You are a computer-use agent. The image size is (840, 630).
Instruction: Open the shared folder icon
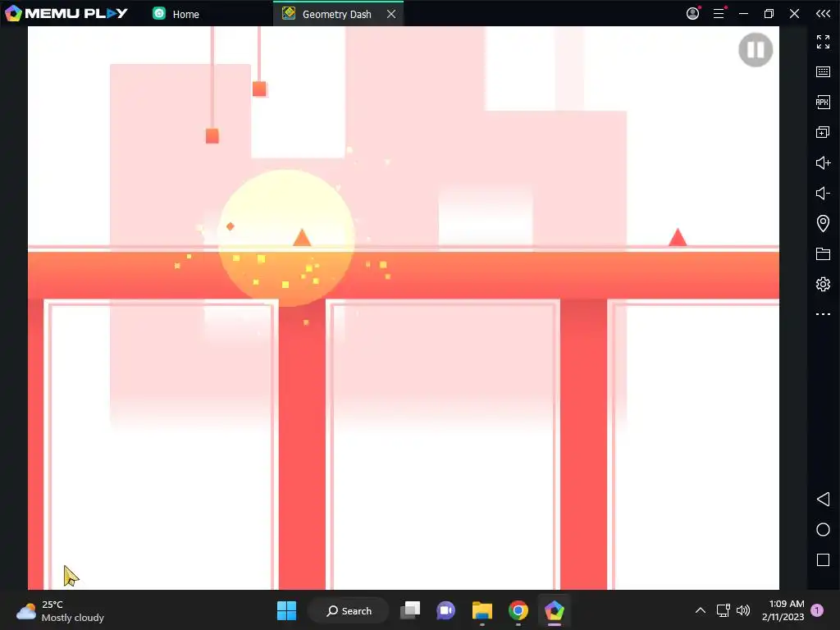823,254
